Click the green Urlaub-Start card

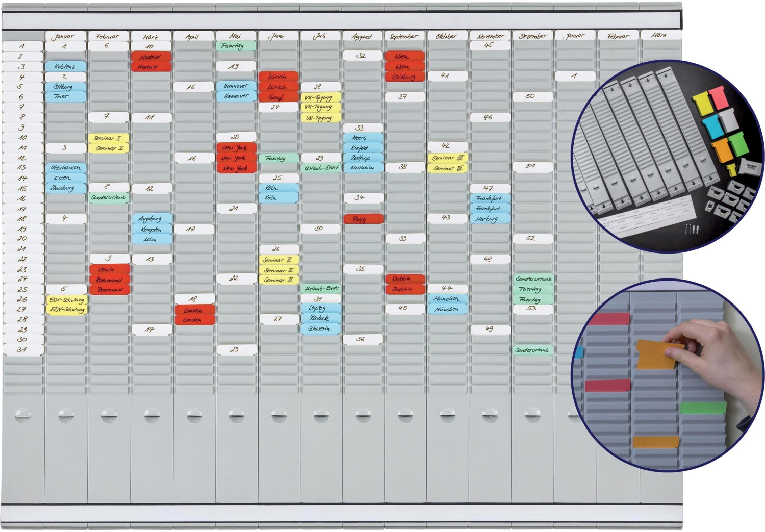[320, 168]
